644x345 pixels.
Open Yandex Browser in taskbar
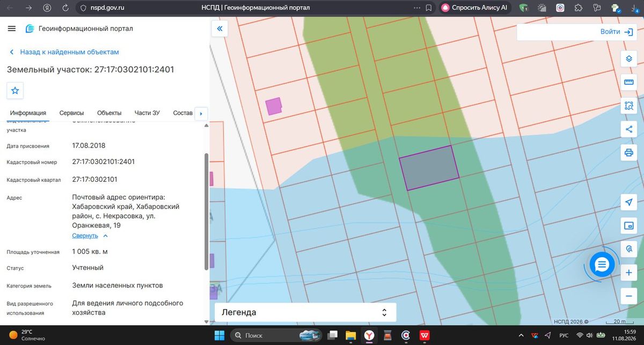369,335
